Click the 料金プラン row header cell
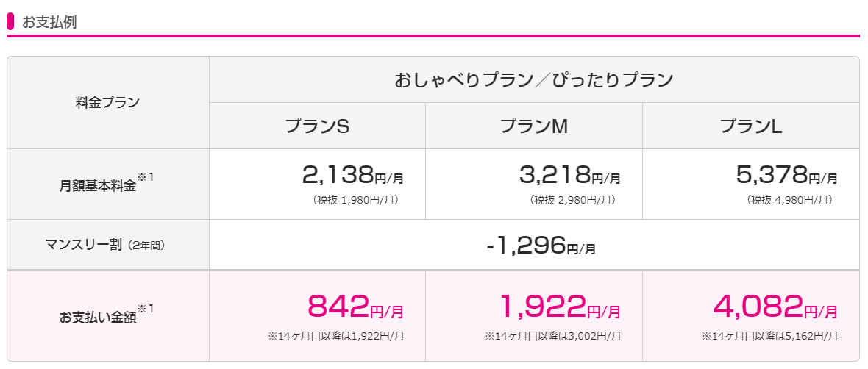868x369 pixels. (x=108, y=102)
